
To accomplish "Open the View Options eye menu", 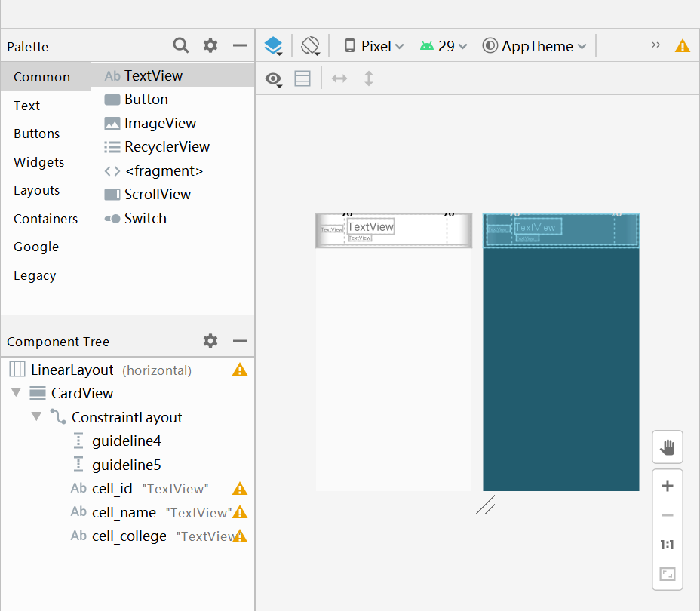I will [273, 78].
